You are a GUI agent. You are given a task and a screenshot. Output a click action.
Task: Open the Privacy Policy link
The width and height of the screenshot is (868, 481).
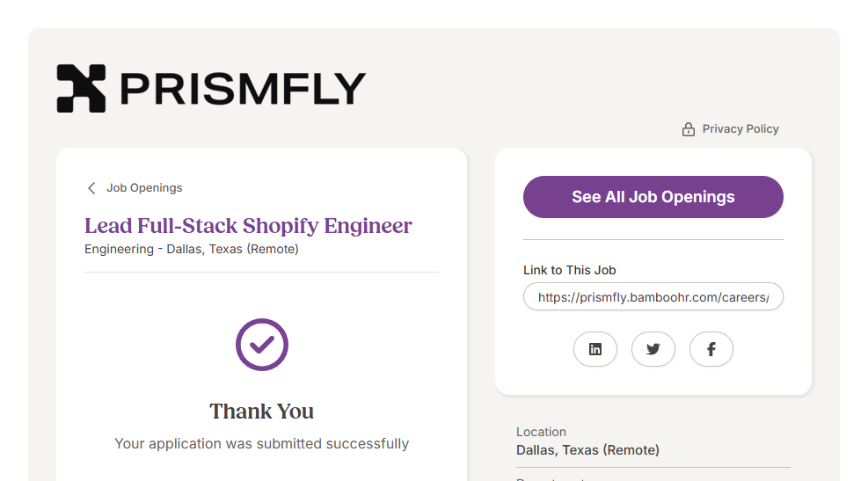pyautogui.click(x=740, y=129)
